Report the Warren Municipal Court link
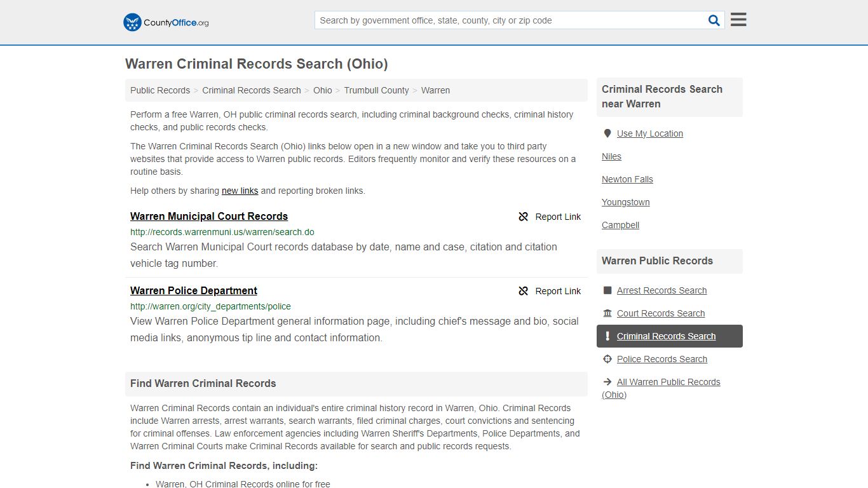The height and width of the screenshot is (488, 868). click(550, 217)
